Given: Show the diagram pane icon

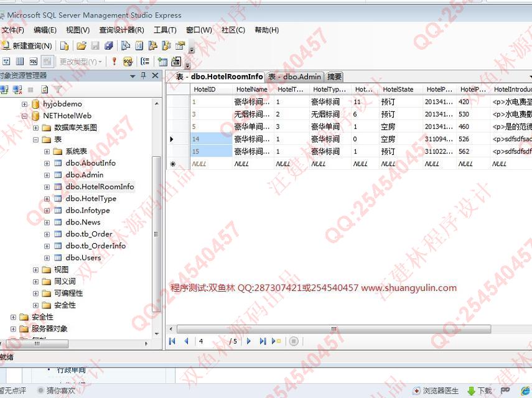Looking at the screenshot, I should (x=6, y=62).
